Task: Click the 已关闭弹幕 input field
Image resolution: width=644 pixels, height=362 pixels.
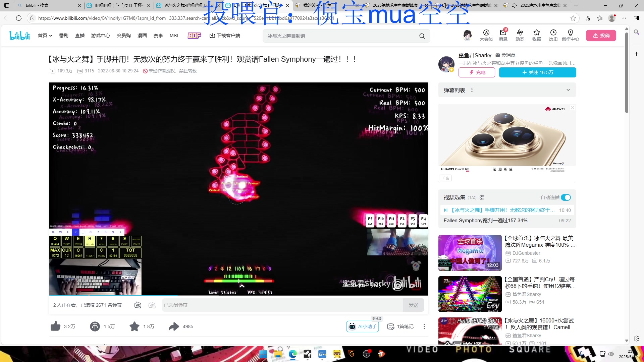Action: coord(282,305)
